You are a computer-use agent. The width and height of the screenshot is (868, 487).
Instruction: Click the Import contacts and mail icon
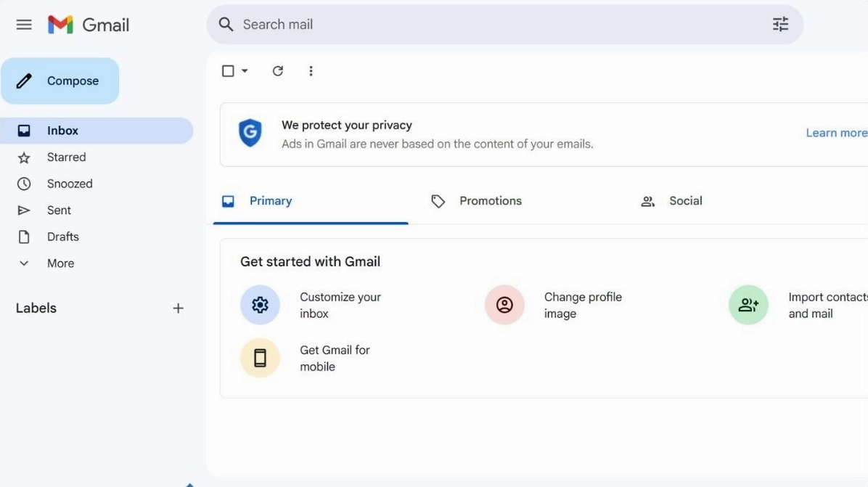[x=748, y=305]
